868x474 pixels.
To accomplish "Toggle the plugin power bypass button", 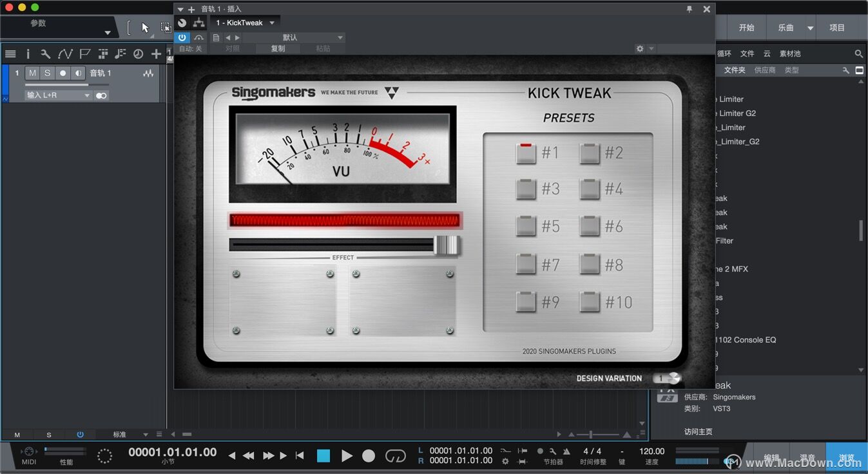I will [182, 37].
